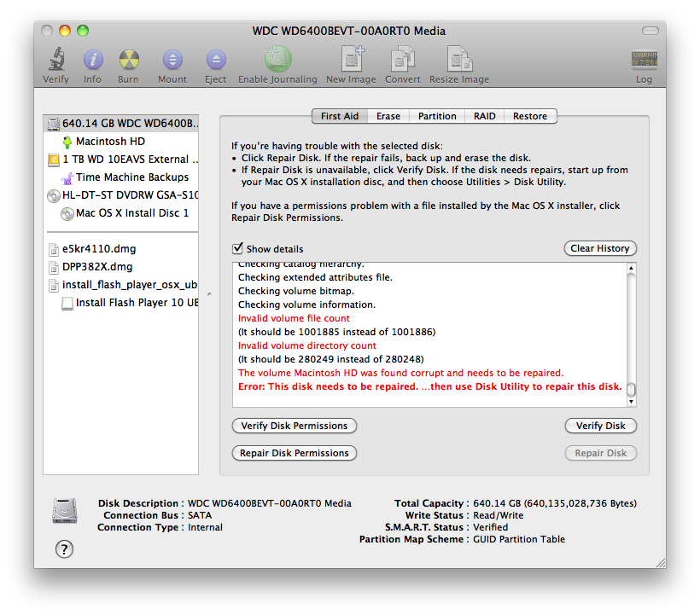Switch to the Erase tab
700x615 pixels.
coord(388,116)
